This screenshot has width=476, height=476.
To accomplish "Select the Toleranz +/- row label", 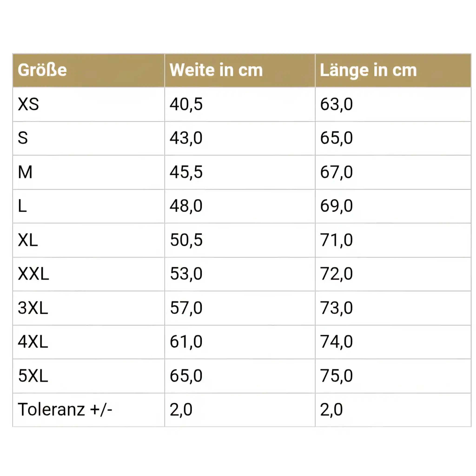I will (x=65, y=410).
